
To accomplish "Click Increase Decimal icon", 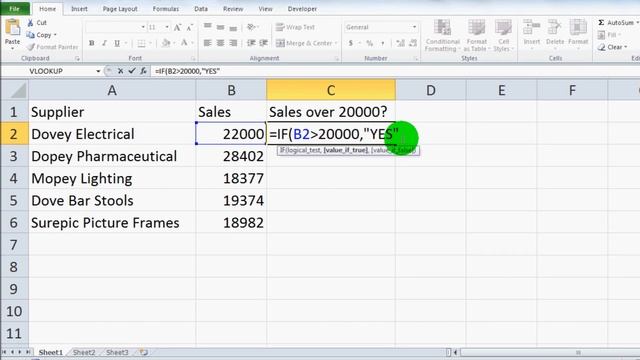I will tap(400, 43).
